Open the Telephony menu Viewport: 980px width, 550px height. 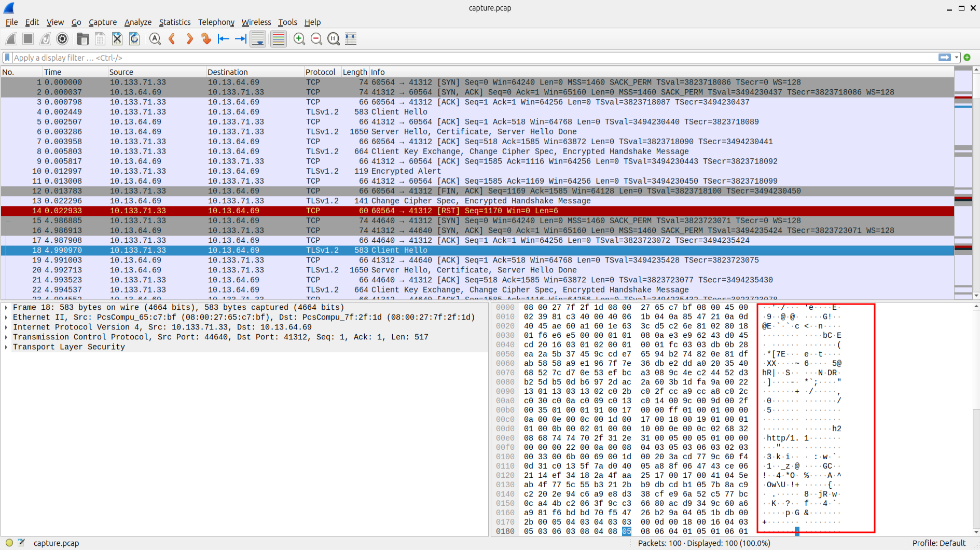point(216,22)
